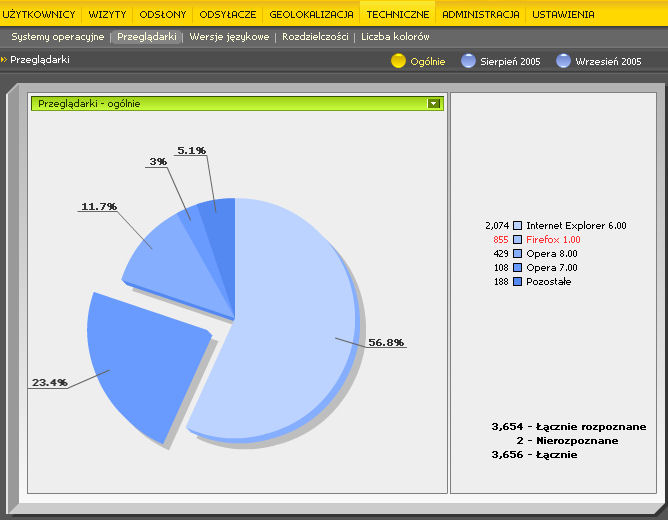Click the red 855 count value
Screen dimensions: 668x520
click(501, 239)
